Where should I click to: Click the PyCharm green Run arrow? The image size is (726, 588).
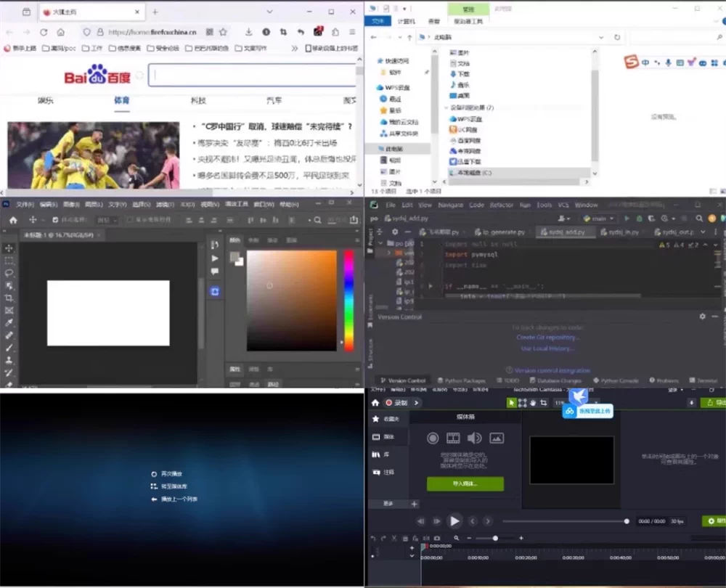pyautogui.click(x=627, y=218)
